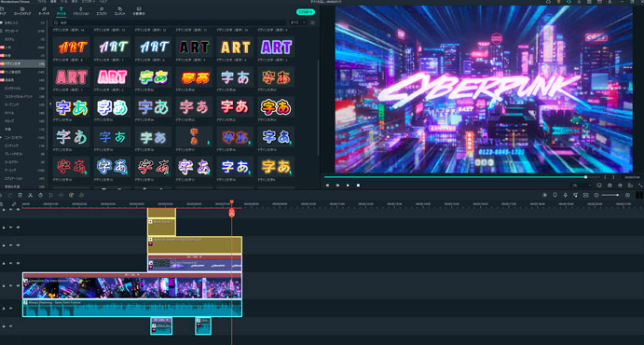Click the play button under the preview

tap(348, 186)
